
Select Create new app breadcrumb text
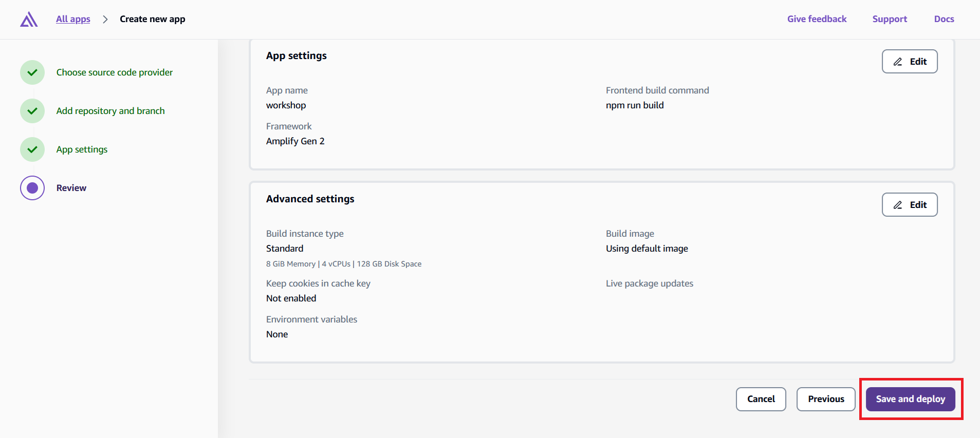pyautogui.click(x=153, y=19)
